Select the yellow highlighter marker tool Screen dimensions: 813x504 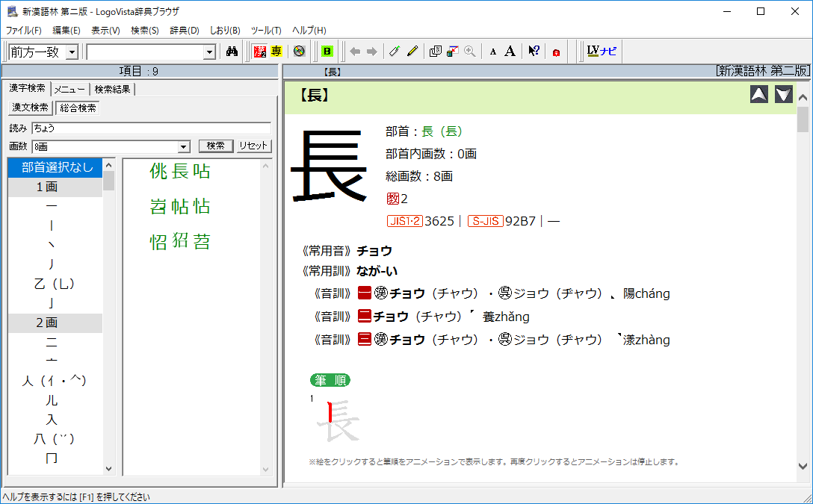412,52
